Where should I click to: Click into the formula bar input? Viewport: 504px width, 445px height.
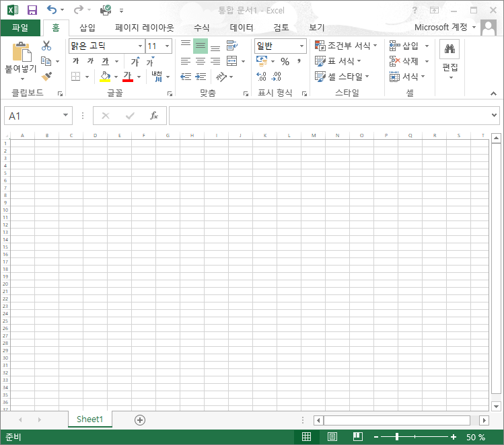tap(330, 116)
